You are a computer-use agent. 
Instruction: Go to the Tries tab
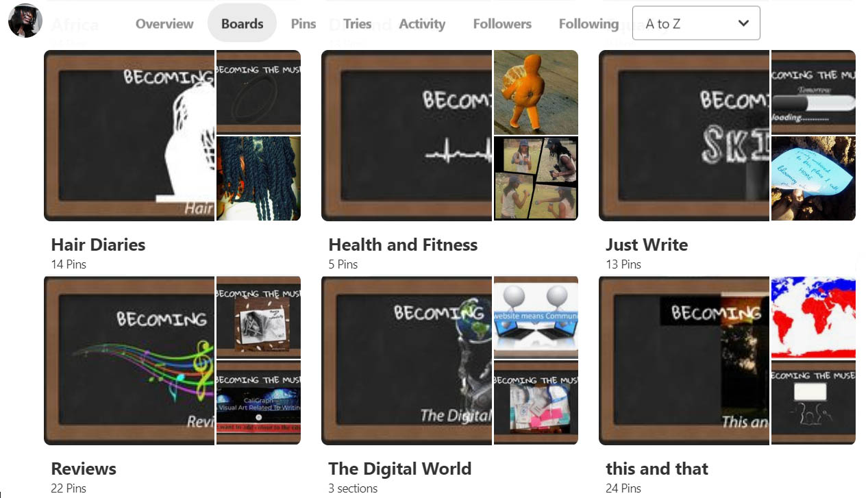[357, 23]
